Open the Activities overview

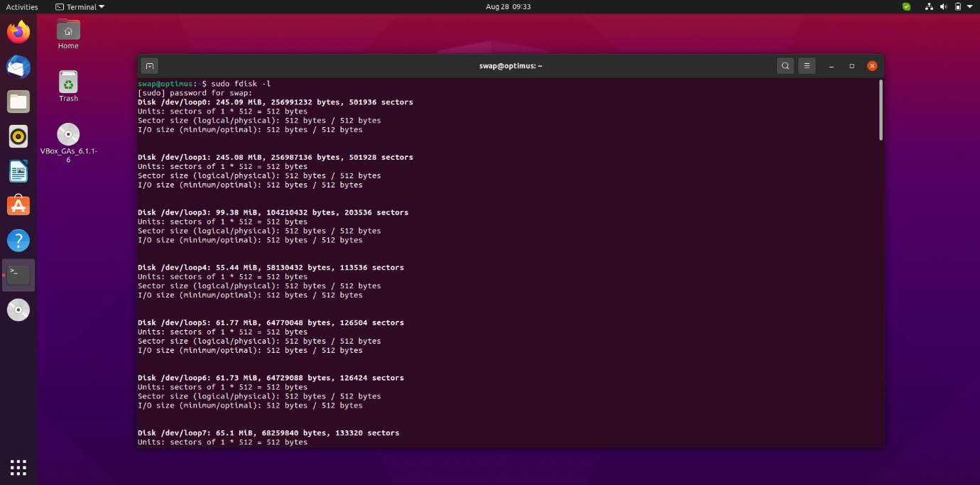point(22,6)
